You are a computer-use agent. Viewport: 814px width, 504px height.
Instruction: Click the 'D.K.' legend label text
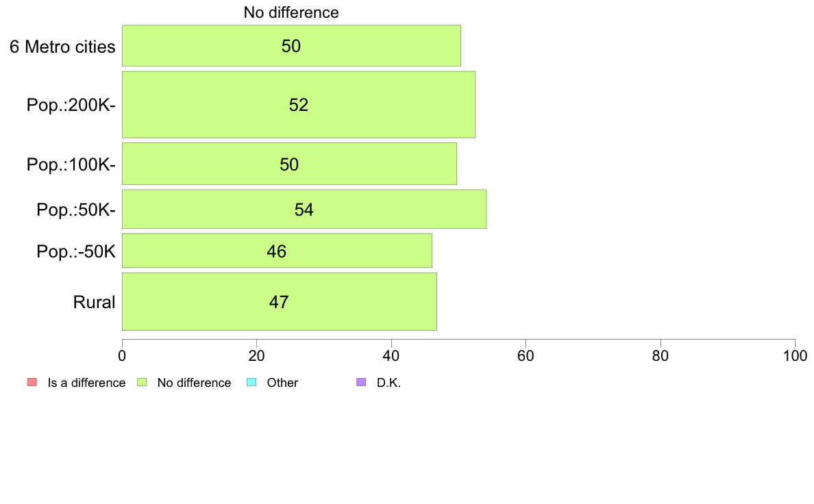388,383
